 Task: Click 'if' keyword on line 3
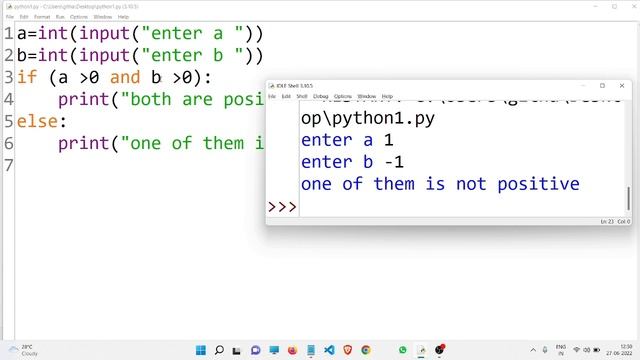(27, 77)
